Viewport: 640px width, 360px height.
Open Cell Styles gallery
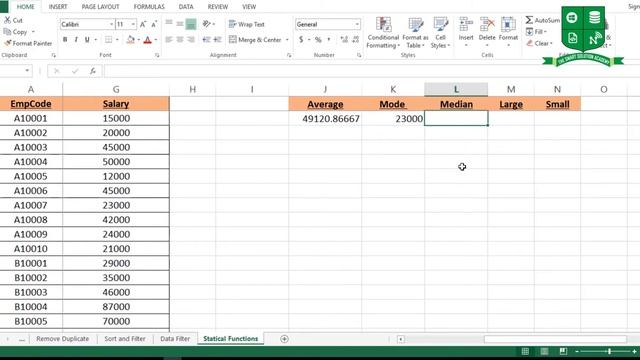440,33
